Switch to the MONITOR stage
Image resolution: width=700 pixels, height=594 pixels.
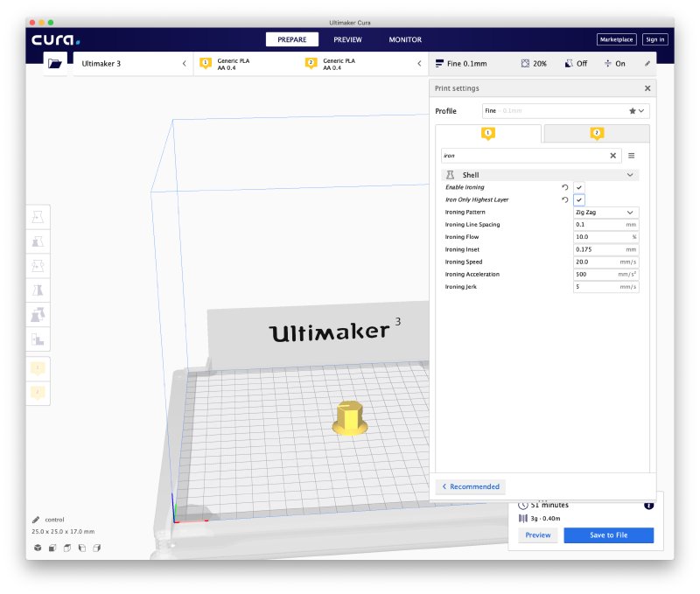coord(405,39)
